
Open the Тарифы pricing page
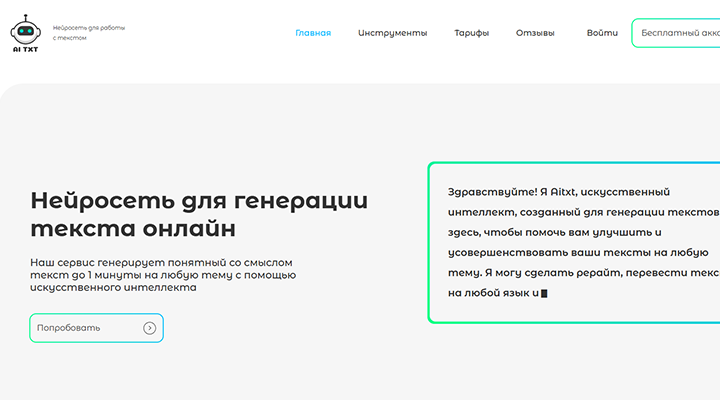471,33
